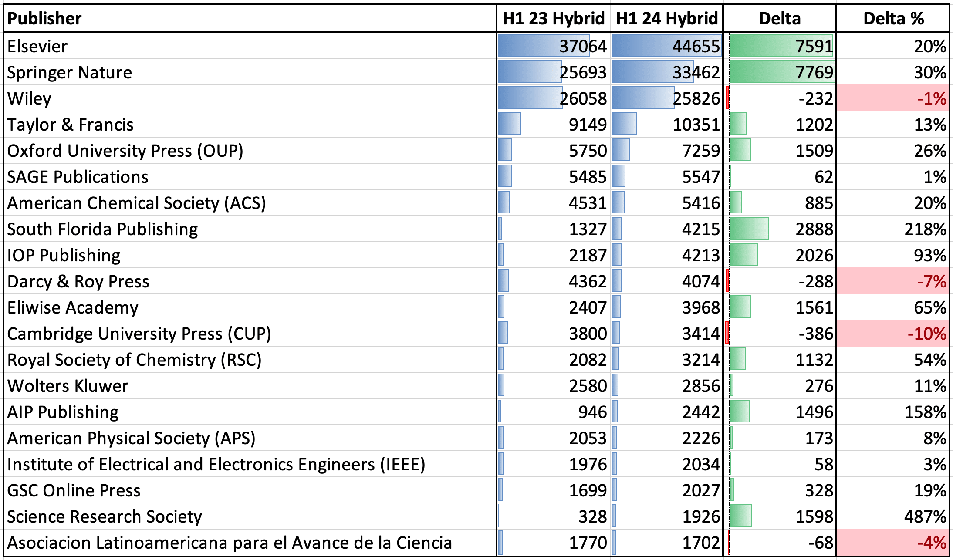Click Cambridge delta value -386
The image size is (953, 560).
pyautogui.click(x=780, y=333)
